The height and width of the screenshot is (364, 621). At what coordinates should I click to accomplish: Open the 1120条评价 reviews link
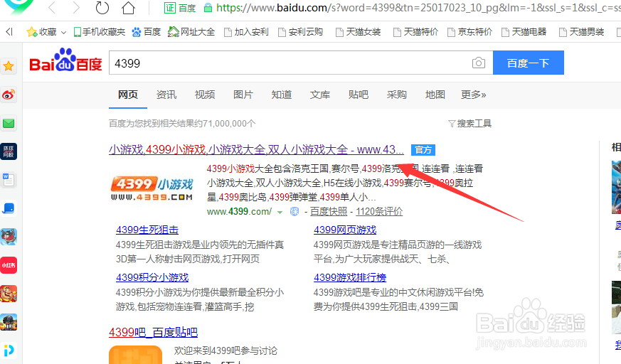(379, 212)
